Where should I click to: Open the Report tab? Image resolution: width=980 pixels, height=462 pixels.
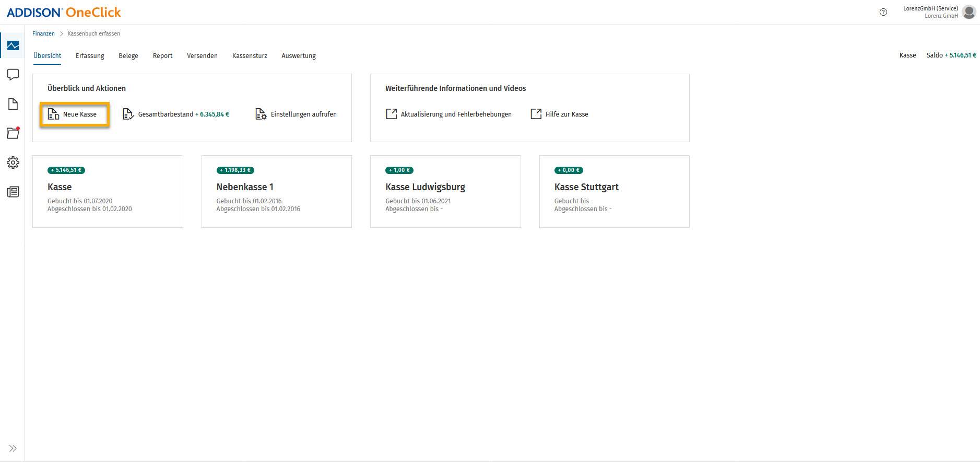162,56
